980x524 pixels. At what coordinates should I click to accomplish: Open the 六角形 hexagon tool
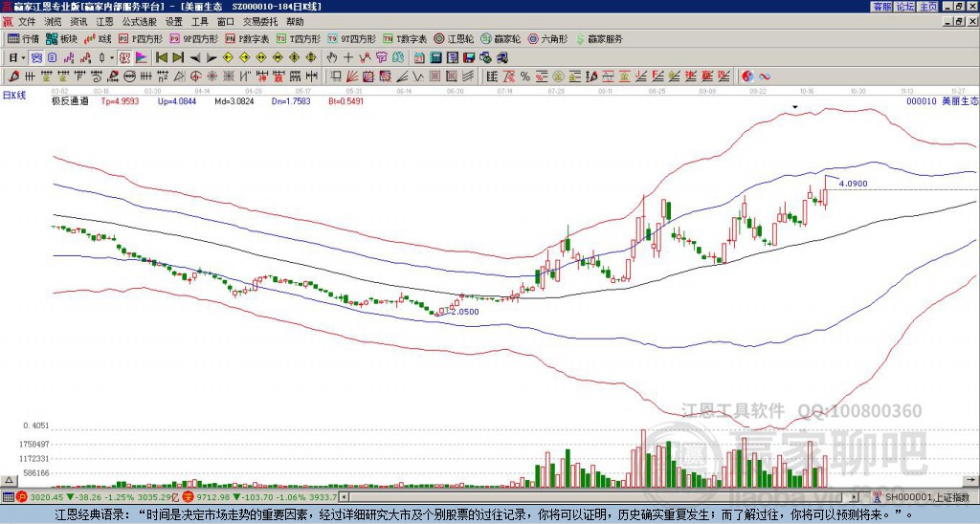(548, 38)
